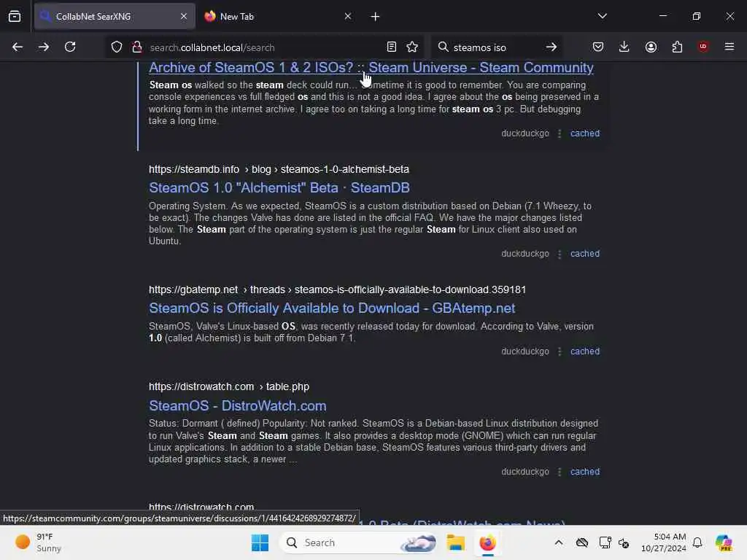Open muted volume tray icon

pyautogui.click(x=624, y=542)
